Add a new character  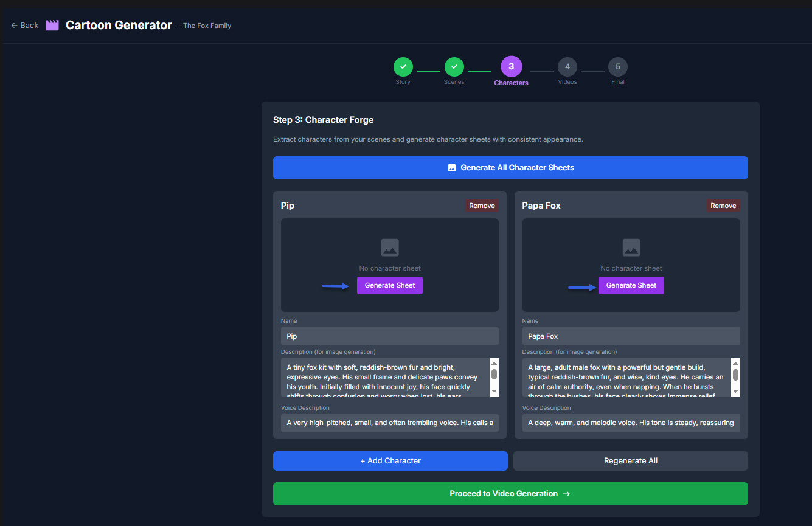pos(390,461)
